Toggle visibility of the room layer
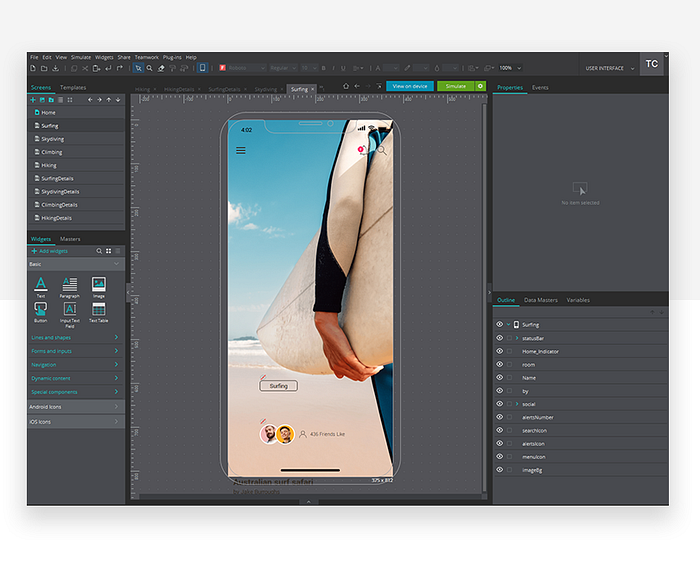Image resolution: width=700 pixels, height=562 pixels. [500, 364]
